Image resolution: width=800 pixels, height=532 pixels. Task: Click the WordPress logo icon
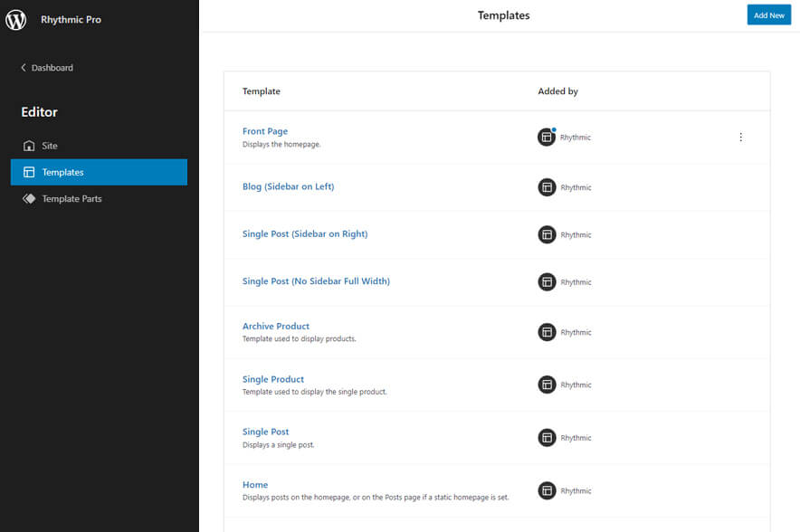(16, 20)
